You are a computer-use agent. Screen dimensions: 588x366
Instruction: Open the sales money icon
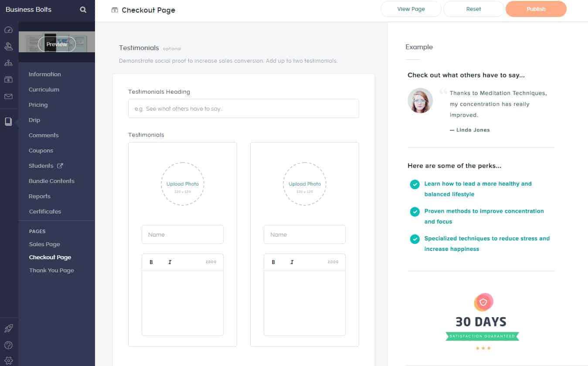click(x=8, y=79)
